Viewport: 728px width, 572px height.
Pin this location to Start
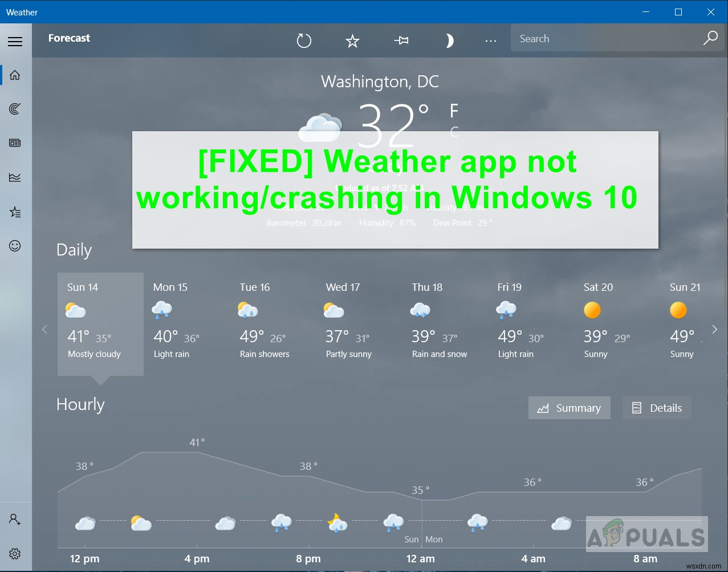401,40
